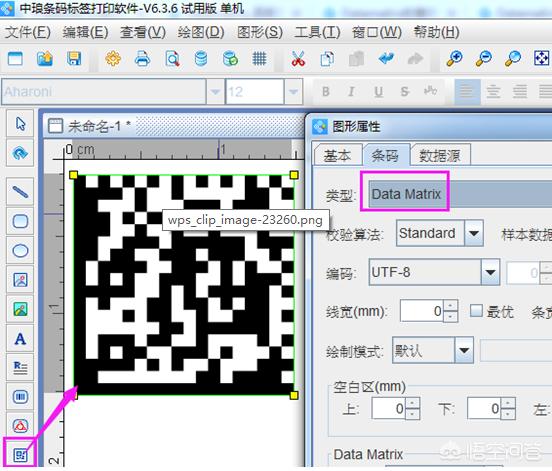
Task: Click the 线宽(mm) value field
Action: coord(422,311)
